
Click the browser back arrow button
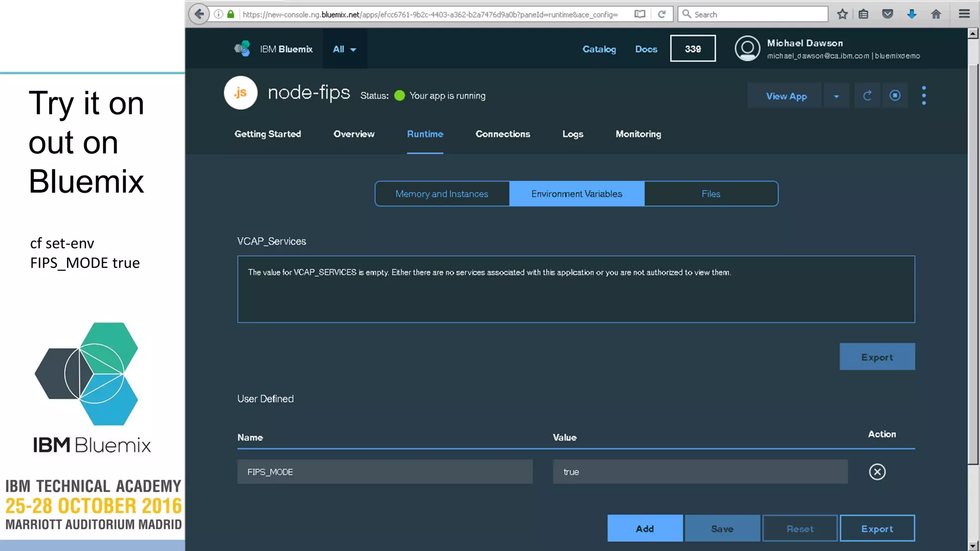199,14
